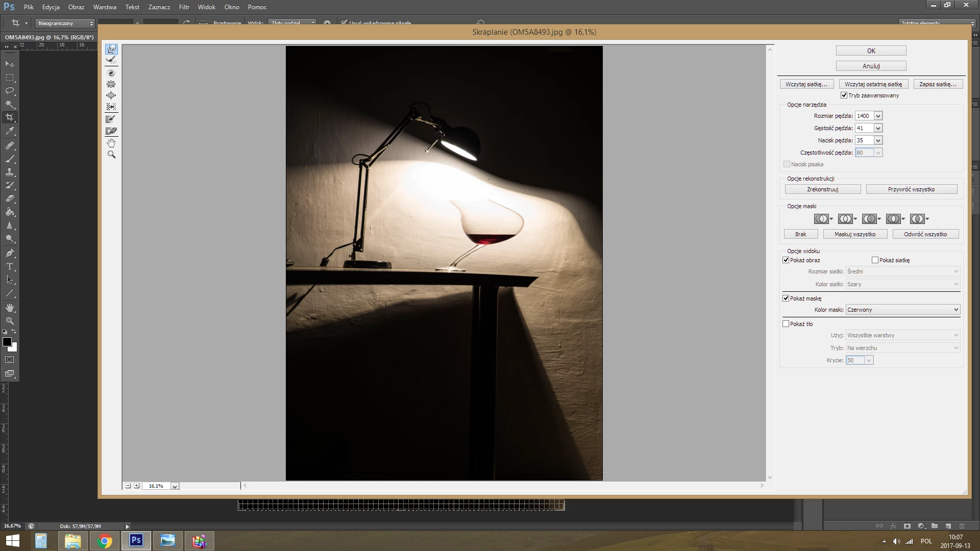
Task: Open Kolor maski dropdown
Action: 902,310
